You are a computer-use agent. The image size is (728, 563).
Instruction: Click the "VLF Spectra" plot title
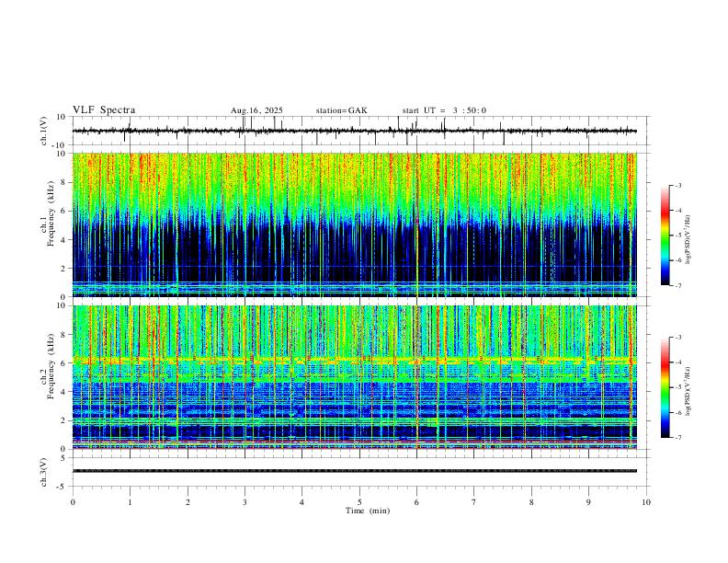pos(104,110)
